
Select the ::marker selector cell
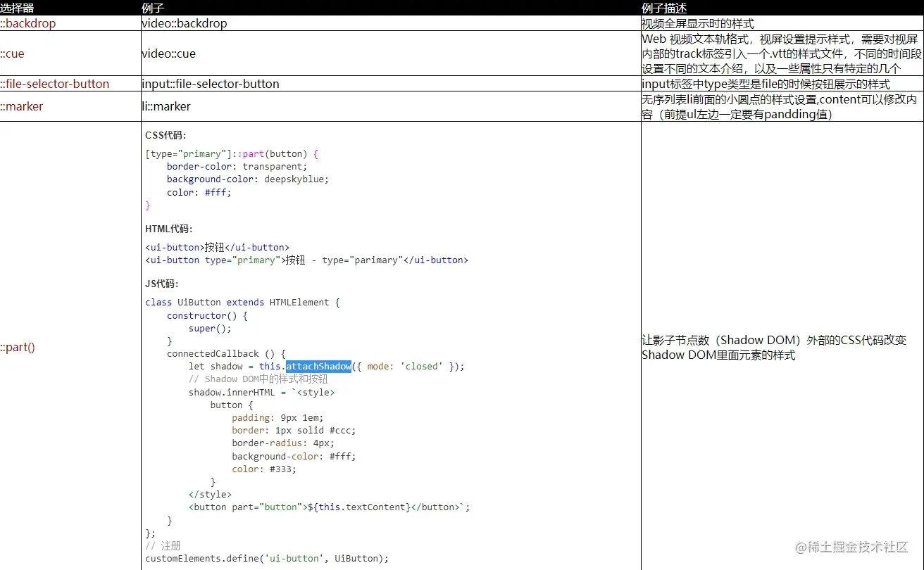[22, 106]
